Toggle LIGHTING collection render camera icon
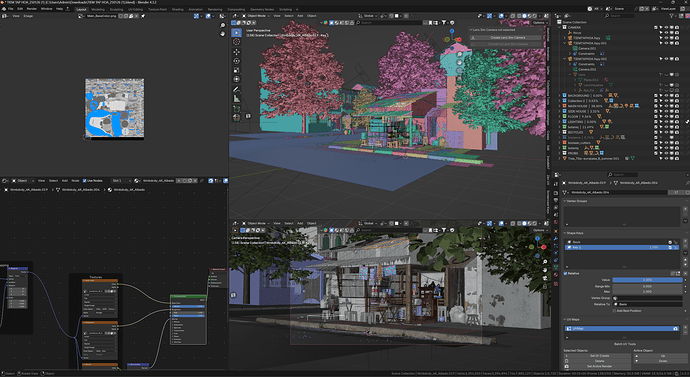The height and width of the screenshot is (377, 690). click(677, 122)
